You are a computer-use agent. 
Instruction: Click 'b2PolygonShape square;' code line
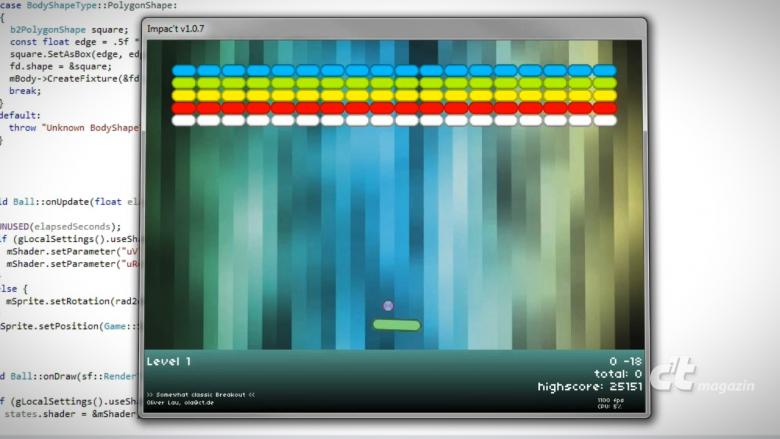tap(69, 30)
